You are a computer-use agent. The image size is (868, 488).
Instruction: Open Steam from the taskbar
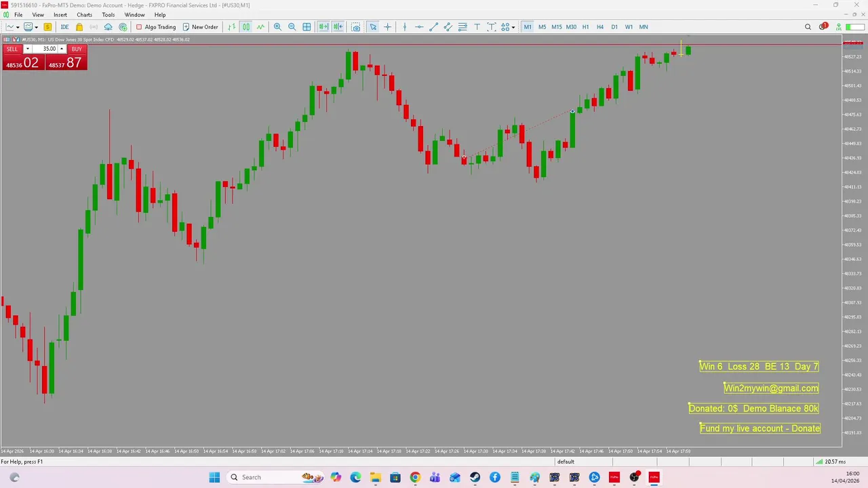(475, 477)
